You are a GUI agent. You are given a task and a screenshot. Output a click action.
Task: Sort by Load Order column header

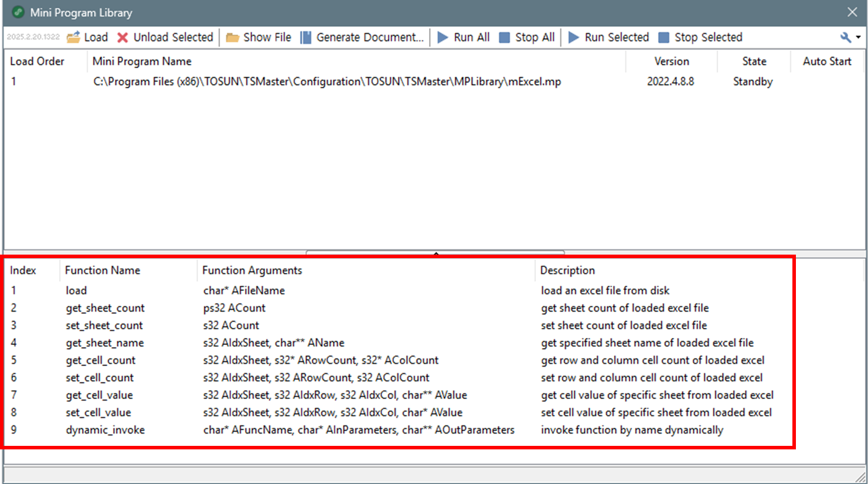coord(38,62)
